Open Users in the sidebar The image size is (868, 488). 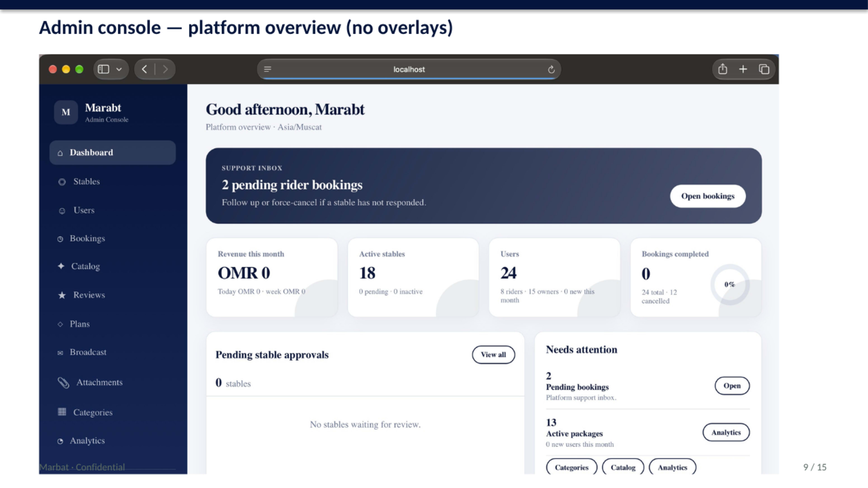point(84,210)
